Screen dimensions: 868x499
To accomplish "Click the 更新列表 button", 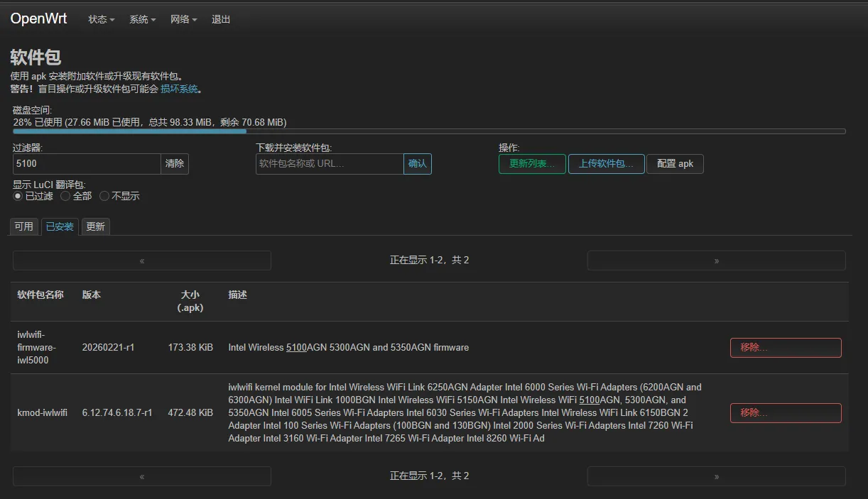I will (x=532, y=164).
